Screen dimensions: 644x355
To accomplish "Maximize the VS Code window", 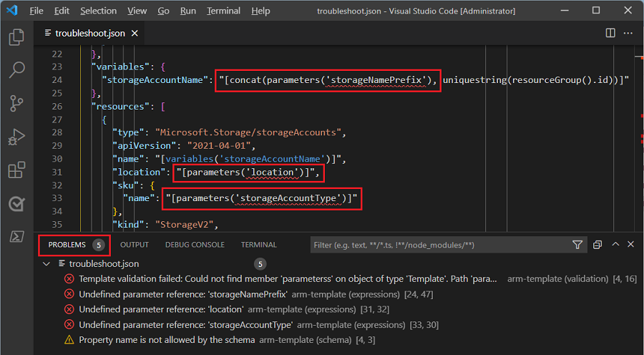I will click(596, 11).
